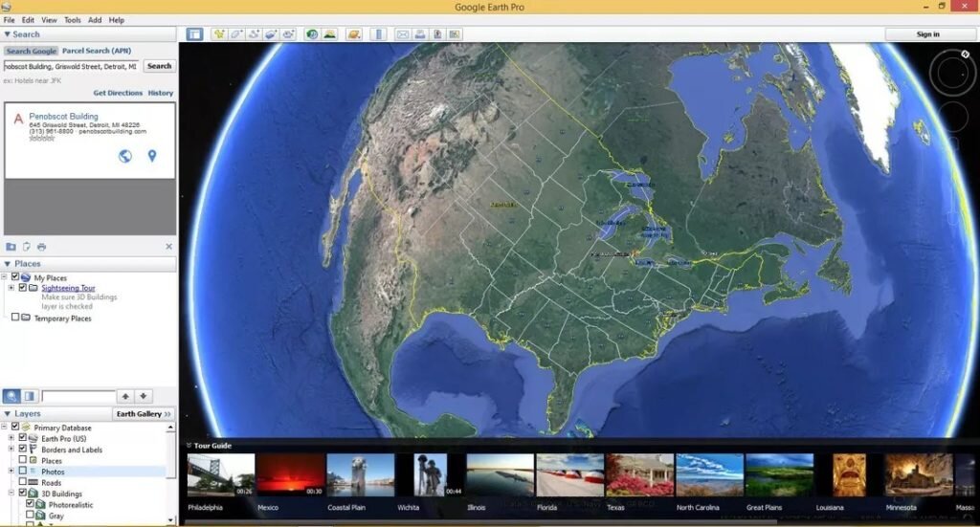Switch to Parcel Search (APN) tab
The height and width of the screenshot is (527, 980).
click(97, 51)
